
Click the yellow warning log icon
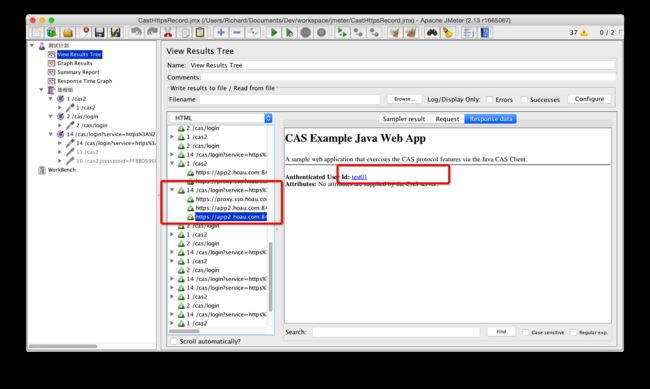[584, 33]
